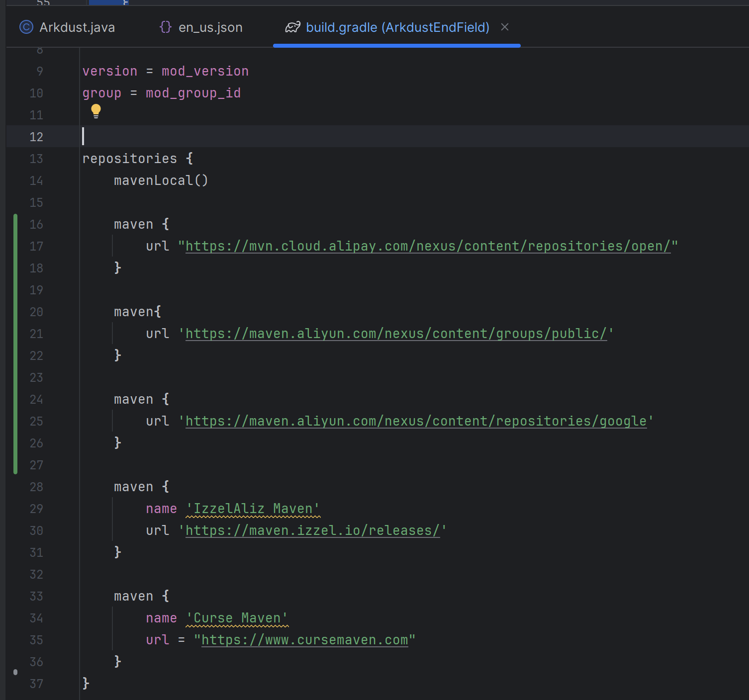Click the 'maven {' text on line 16

[x=141, y=224]
